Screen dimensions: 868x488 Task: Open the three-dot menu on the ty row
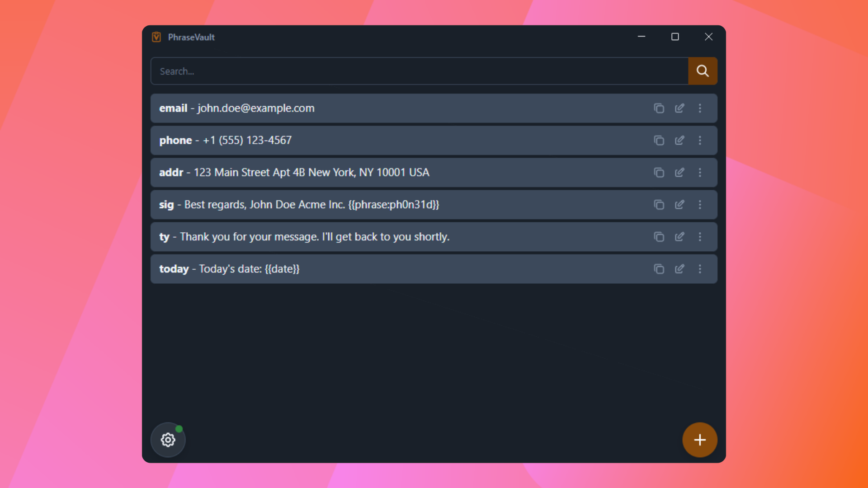(700, 236)
